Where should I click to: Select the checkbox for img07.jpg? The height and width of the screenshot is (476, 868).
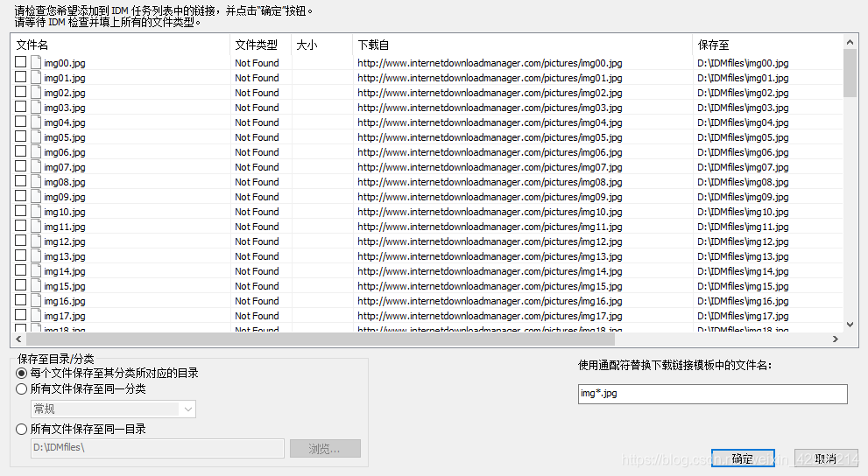point(20,166)
